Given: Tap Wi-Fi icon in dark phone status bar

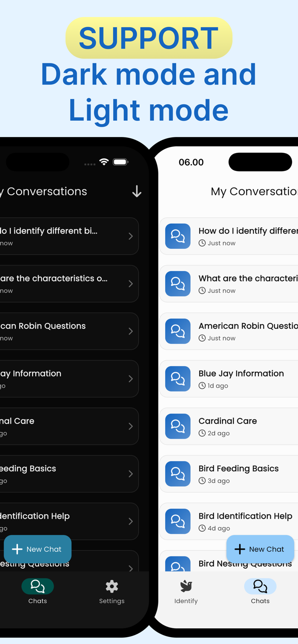Looking at the screenshot, I should (104, 162).
